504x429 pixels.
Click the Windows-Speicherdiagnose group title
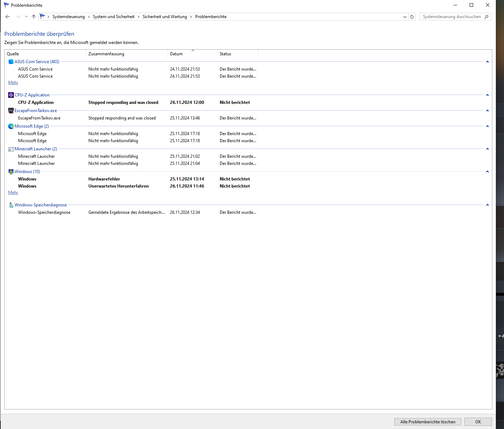coord(40,205)
